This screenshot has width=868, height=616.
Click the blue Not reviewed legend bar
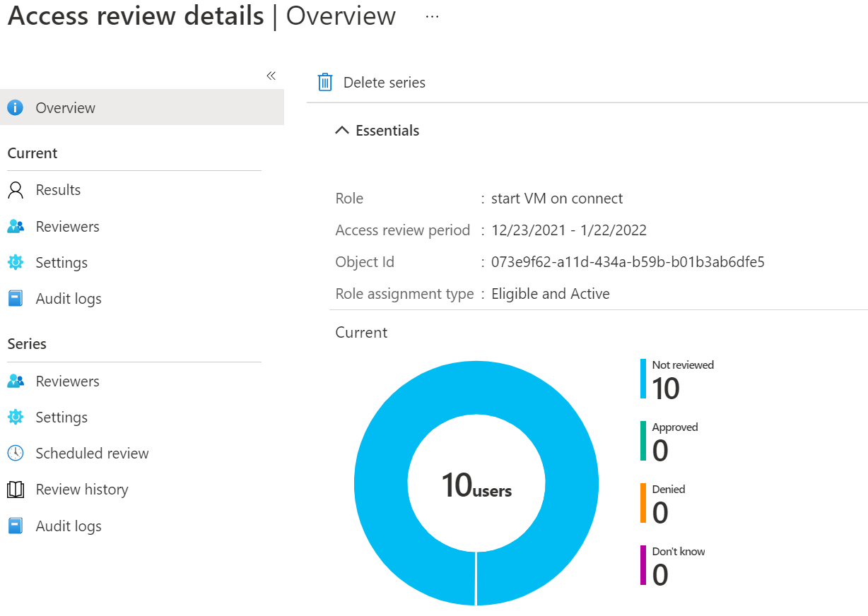643,379
